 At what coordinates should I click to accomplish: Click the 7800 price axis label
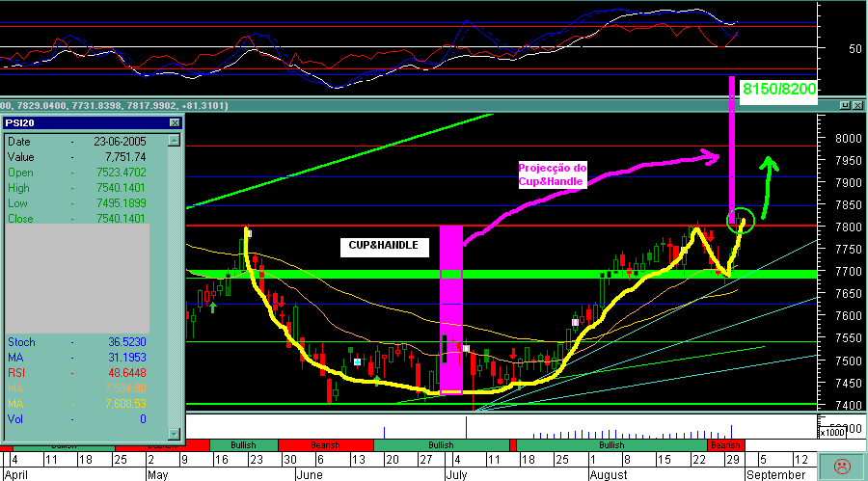coord(848,227)
